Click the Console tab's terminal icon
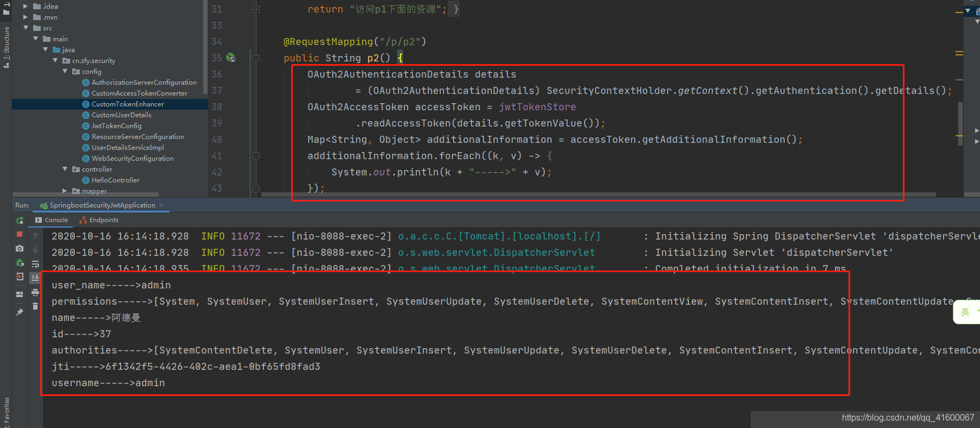This screenshot has width=980, height=428. click(39, 220)
